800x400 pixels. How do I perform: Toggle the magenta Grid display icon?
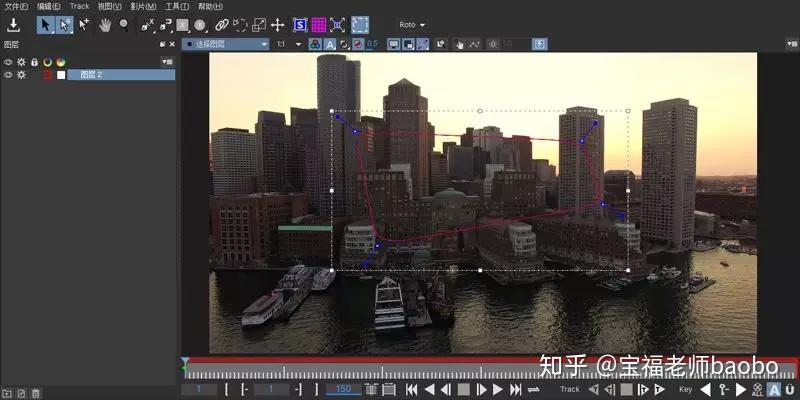319,25
